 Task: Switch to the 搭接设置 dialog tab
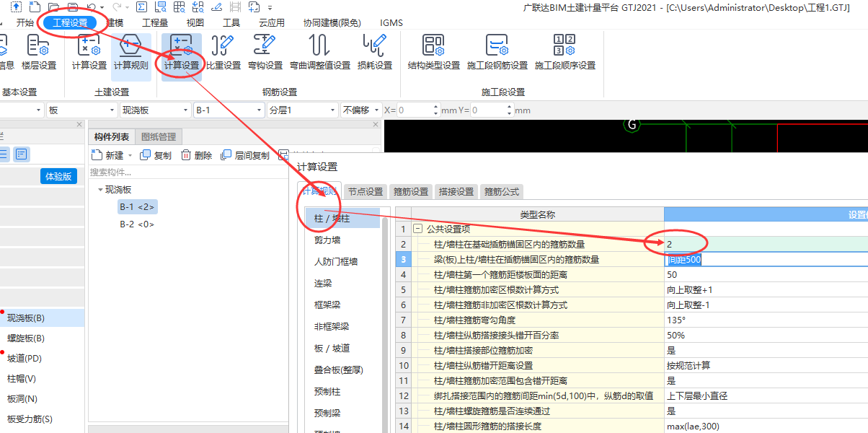[x=456, y=191]
